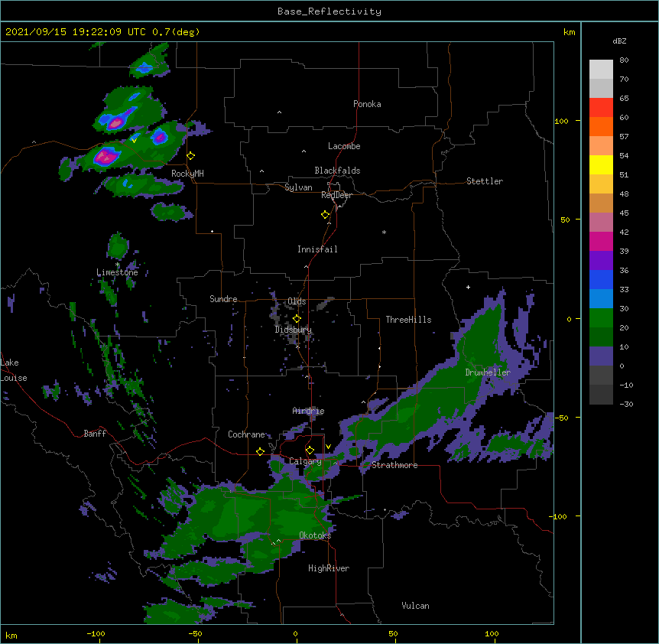The width and height of the screenshot is (659, 644).
Task: Click the HighRiver label
Action: (329, 568)
